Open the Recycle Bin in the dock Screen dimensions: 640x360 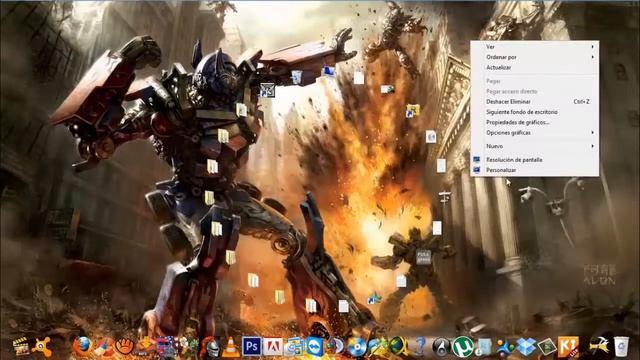point(621,346)
